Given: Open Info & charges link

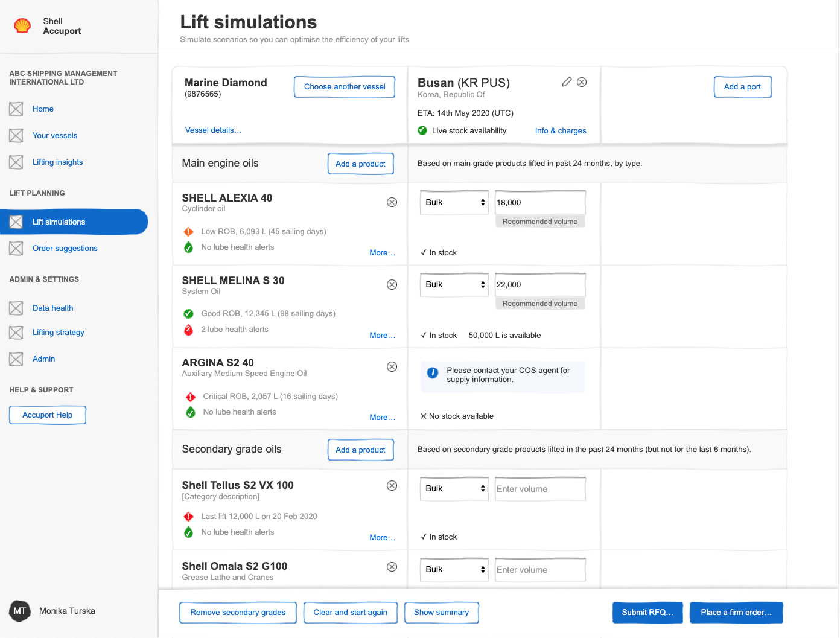Looking at the screenshot, I should (x=561, y=131).
